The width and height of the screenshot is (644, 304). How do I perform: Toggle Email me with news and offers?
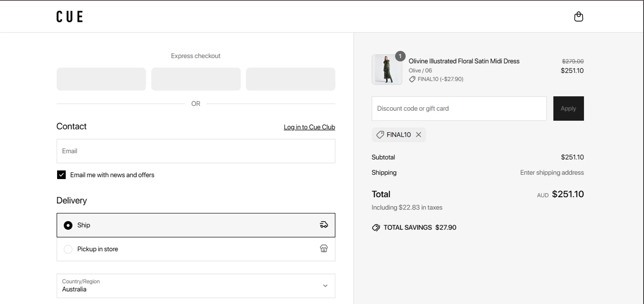pos(61,175)
